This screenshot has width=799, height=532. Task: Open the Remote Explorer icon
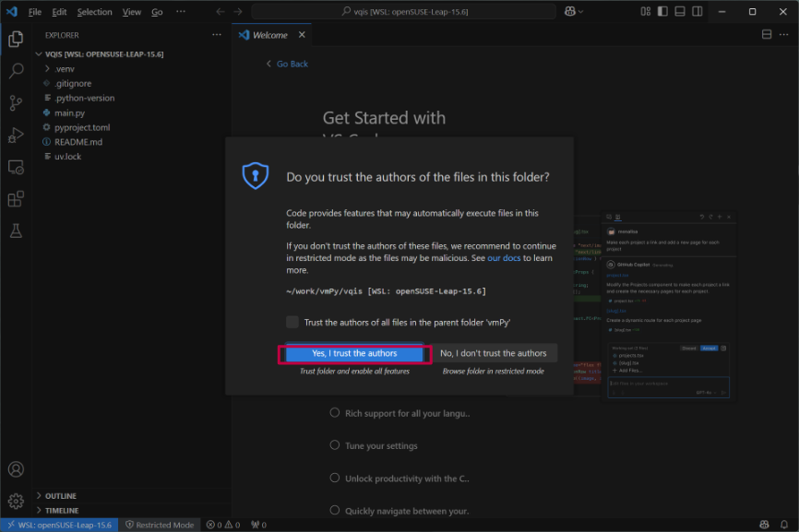click(16, 167)
